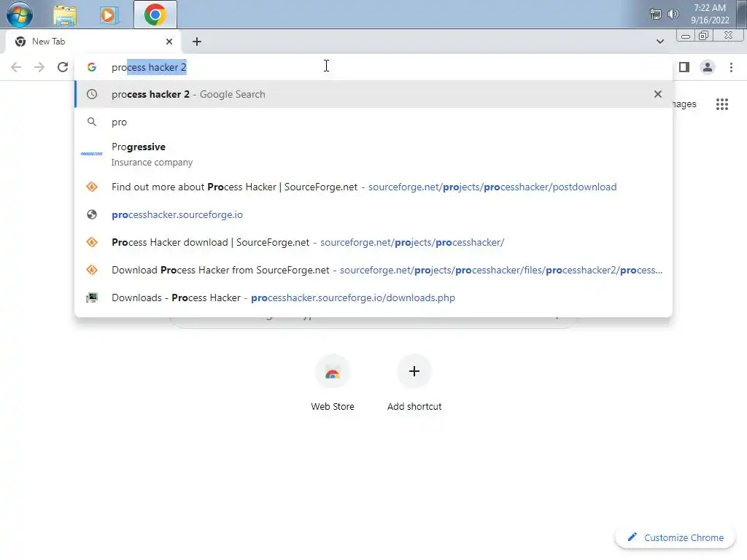Click the Downloads page favicon icon
The width and height of the screenshot is (747, 560).
pyautogui.click(x=92, y=297)
